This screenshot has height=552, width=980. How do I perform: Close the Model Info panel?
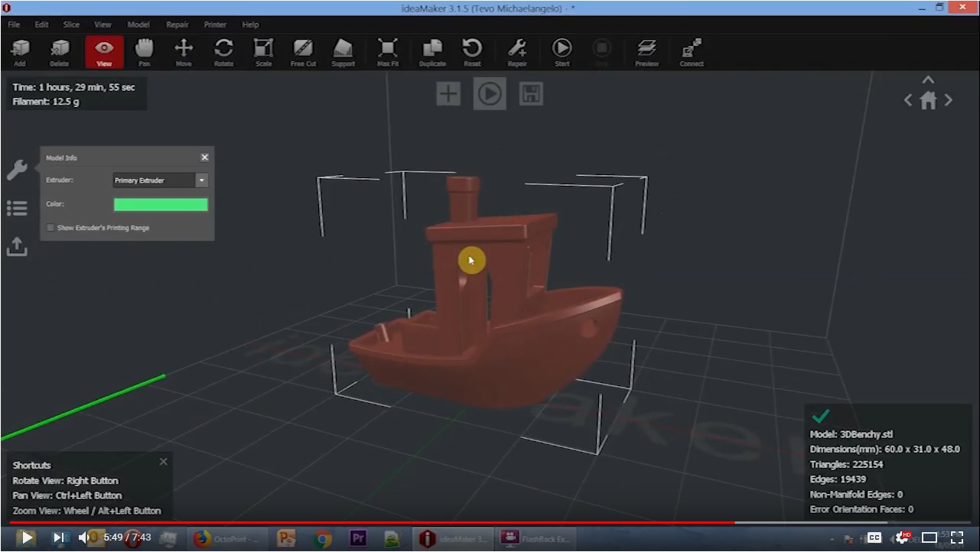[x=204, y=157]
